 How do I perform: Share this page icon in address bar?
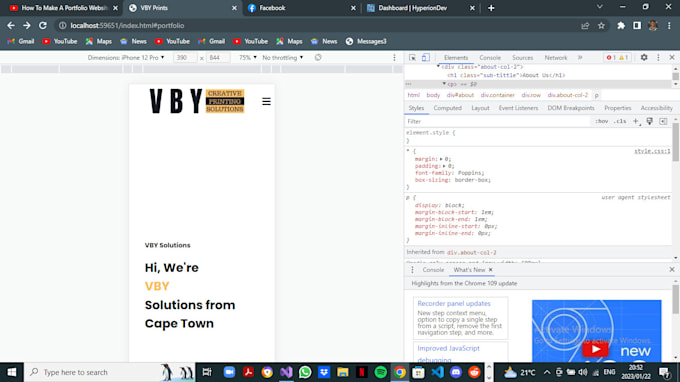[585, 26]
